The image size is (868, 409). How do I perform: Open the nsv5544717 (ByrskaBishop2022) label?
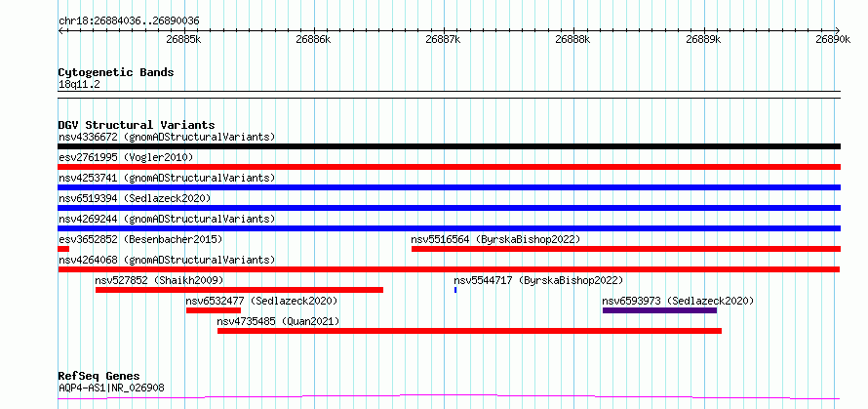[x=538, y=280]
